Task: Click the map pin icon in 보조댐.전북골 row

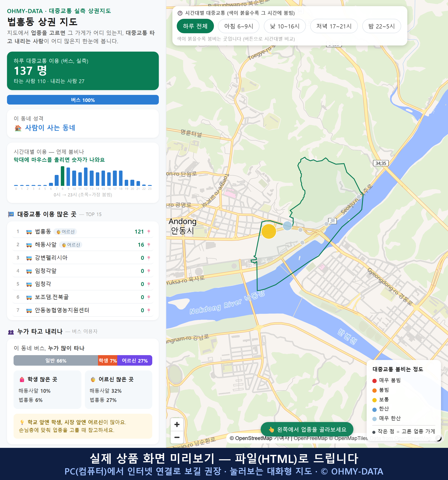Action: click(149, 297)
